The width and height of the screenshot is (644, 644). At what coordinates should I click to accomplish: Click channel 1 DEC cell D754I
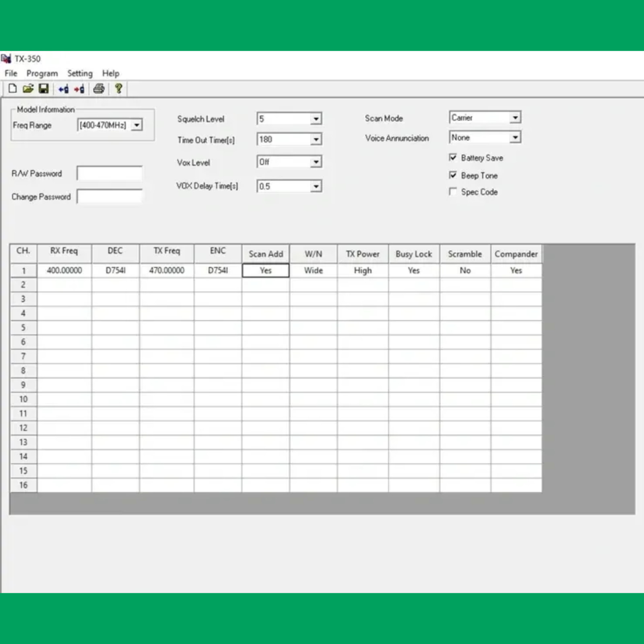click(116, 270)
